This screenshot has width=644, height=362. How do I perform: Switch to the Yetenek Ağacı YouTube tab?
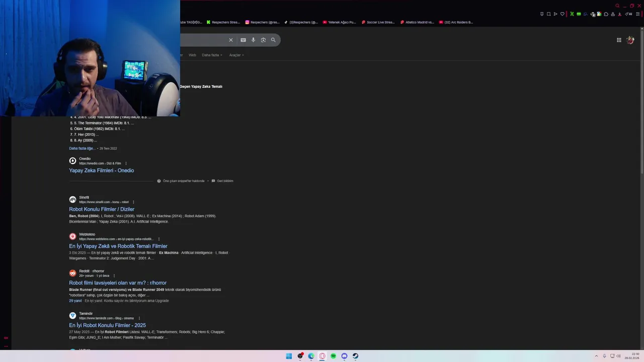tap(340, 22)
